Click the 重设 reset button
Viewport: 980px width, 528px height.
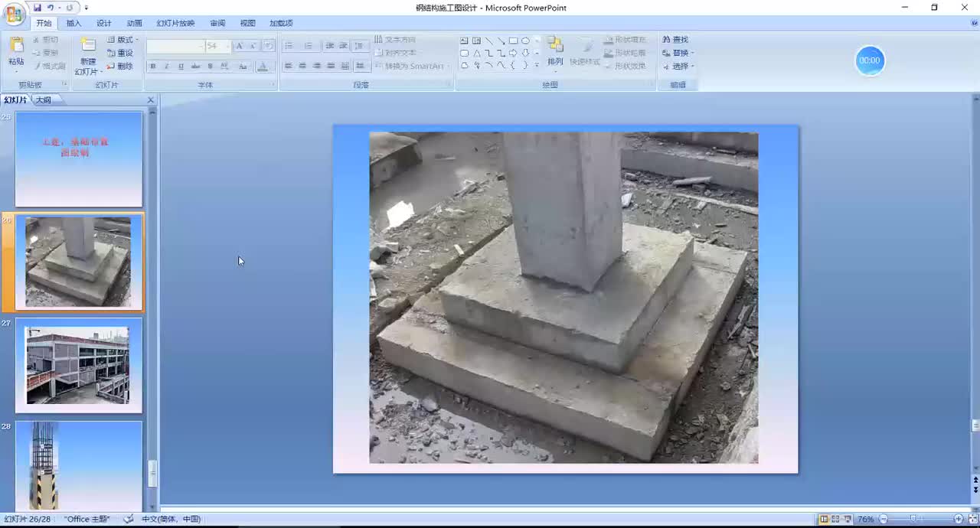click(121, 53)
